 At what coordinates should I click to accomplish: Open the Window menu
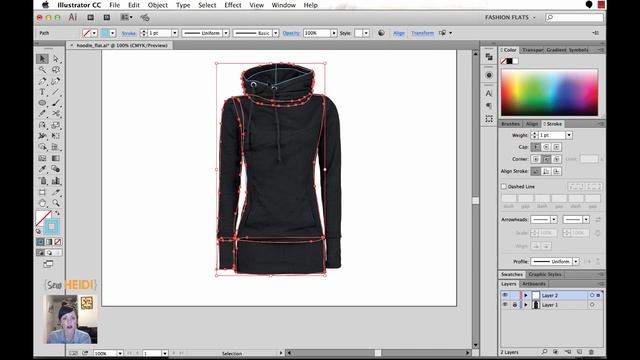point(283,5)
